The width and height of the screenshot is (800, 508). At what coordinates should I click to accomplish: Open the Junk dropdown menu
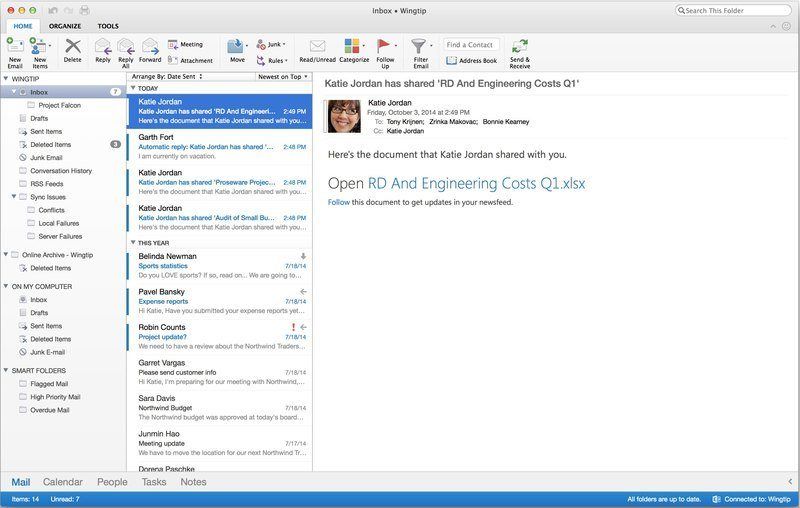273,45
